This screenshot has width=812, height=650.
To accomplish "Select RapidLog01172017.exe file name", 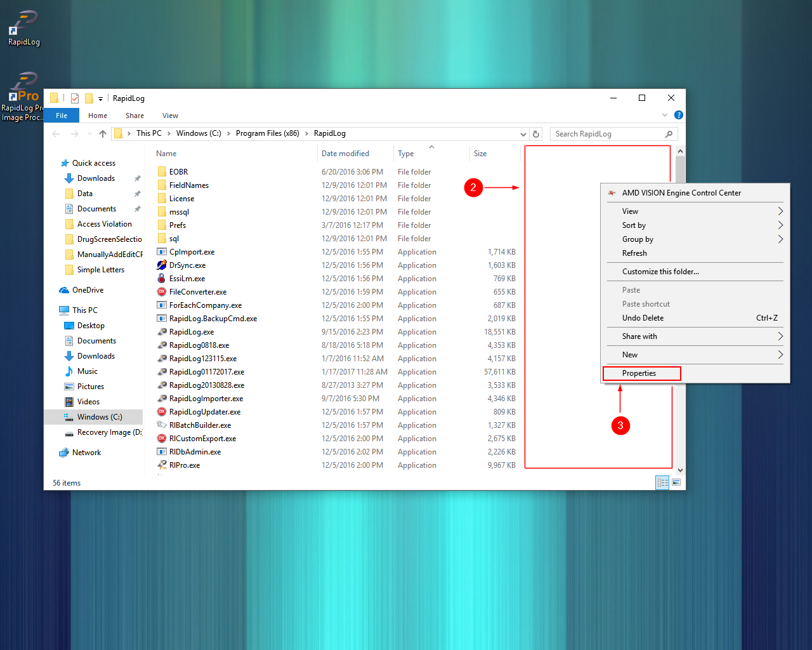I will tap(207, 372).
